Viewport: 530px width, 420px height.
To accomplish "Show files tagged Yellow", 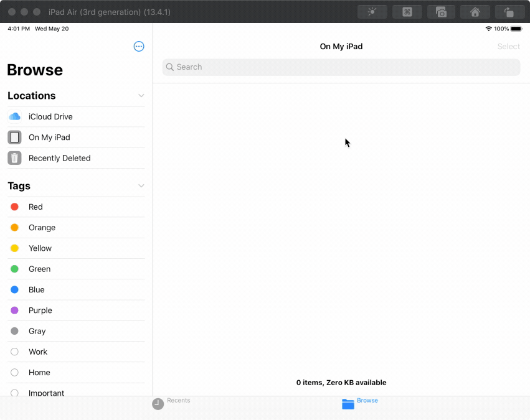I will 76,248.
